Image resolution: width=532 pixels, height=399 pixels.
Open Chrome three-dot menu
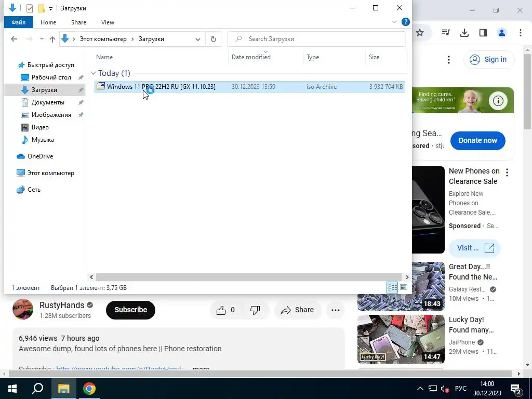(x=521, y=33)
